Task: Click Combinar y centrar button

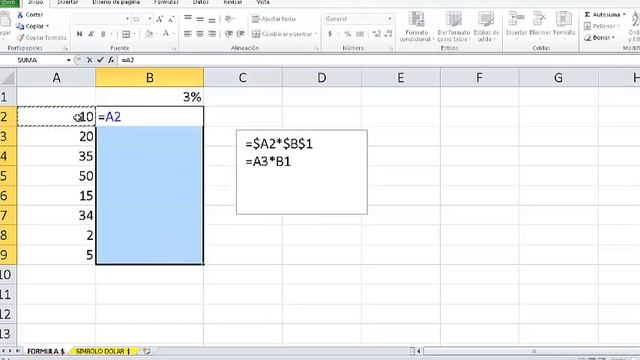Action: click(x=282, y=34)
